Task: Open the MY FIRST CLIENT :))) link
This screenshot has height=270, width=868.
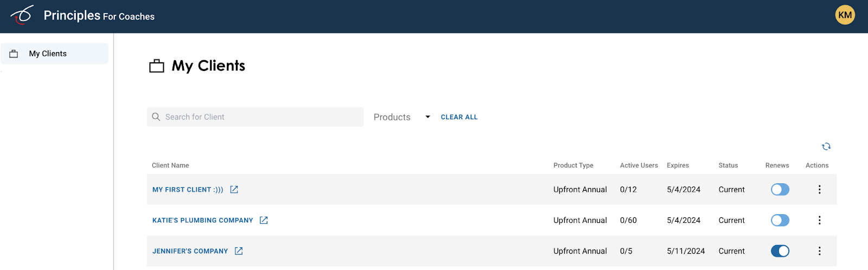Action: (188, 190)
